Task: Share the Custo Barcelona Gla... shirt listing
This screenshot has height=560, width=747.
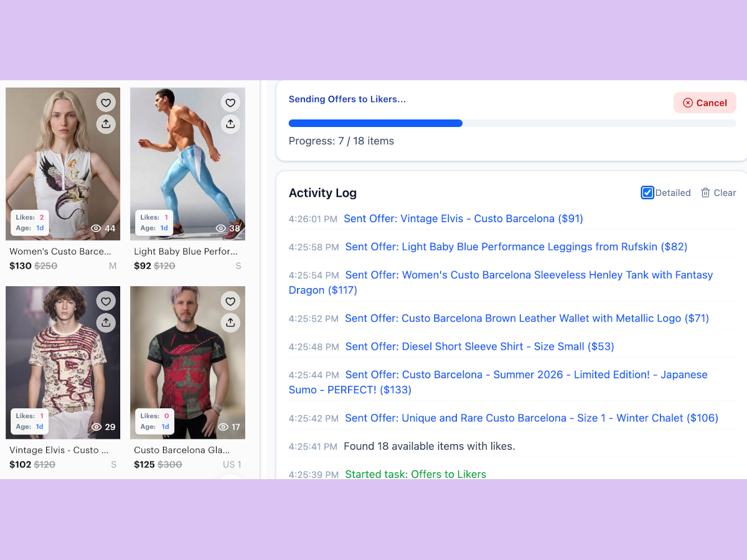Action: click(230, 322)
